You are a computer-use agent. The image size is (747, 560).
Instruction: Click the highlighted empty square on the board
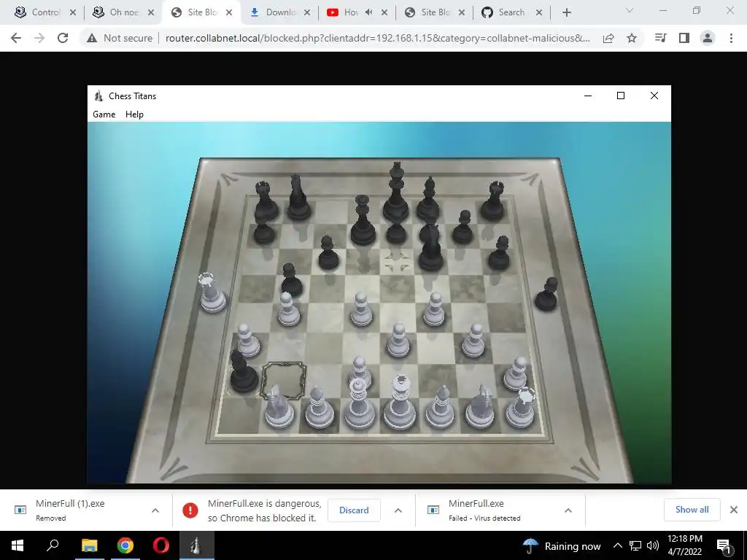point(283,379)
